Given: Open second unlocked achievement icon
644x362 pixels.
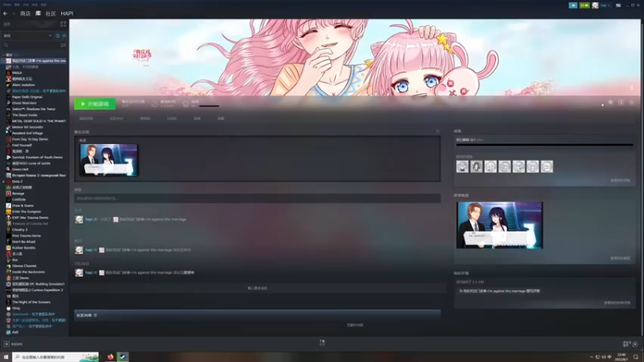Looking at the screenshot, I should [477, 167].
